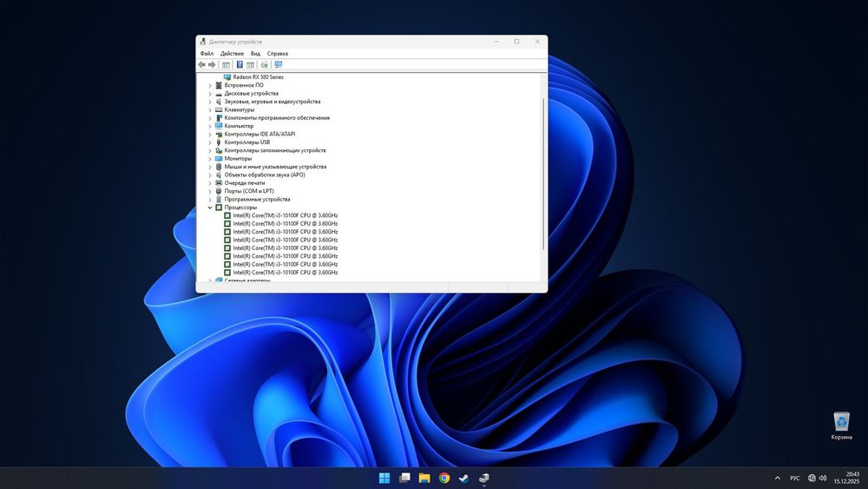
Task: Select the Radeon RX 580 Series device
Action: pyautogui.click(x=258, y=77)
